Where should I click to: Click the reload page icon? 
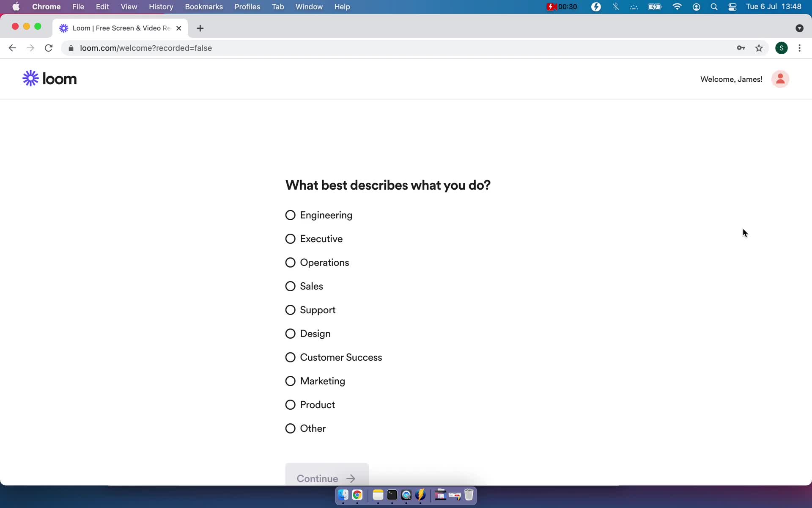tap(49, 48)
